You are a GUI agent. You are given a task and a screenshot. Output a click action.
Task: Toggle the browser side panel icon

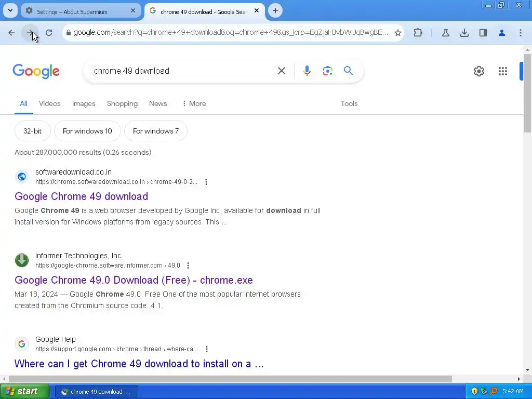(483, 33)
